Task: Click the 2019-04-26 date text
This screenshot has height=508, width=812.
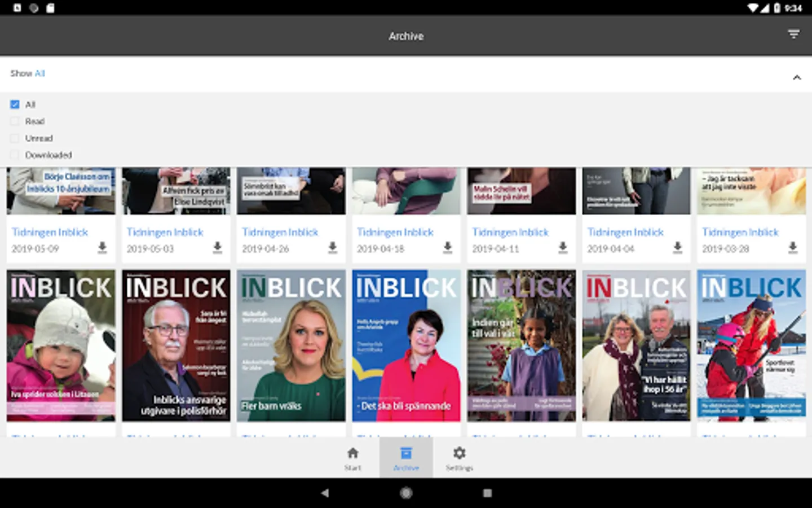Action: point(265,248)
